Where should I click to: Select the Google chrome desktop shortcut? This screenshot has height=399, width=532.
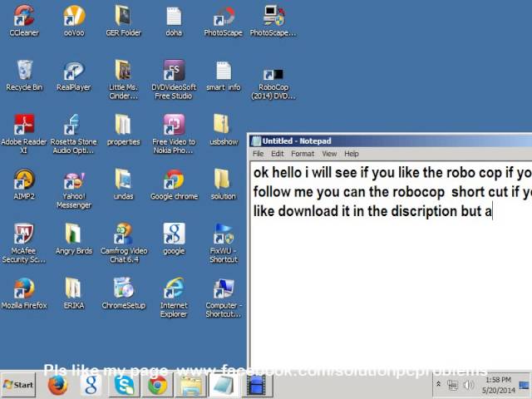coord(174,185)
